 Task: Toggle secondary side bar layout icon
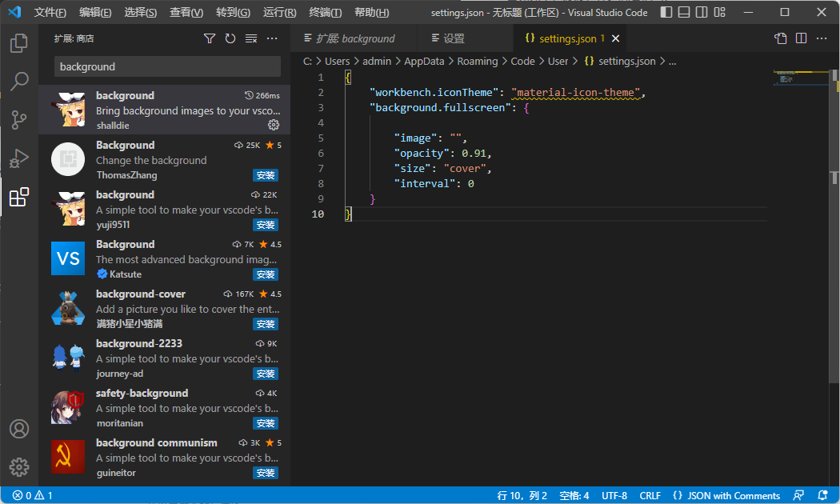coord(702,12)
